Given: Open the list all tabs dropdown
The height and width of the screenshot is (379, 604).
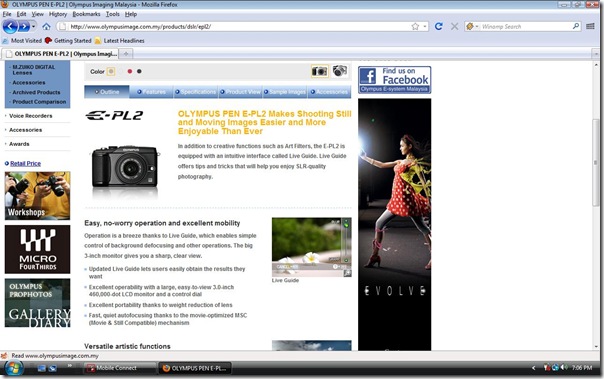Looking at the screenshot, I should click(x=596, y=54).
